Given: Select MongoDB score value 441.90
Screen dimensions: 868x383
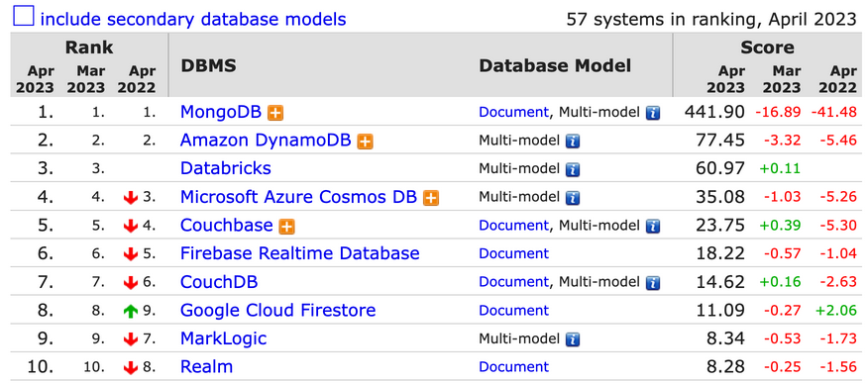Looking at the screenshot, I should point(714,112).
